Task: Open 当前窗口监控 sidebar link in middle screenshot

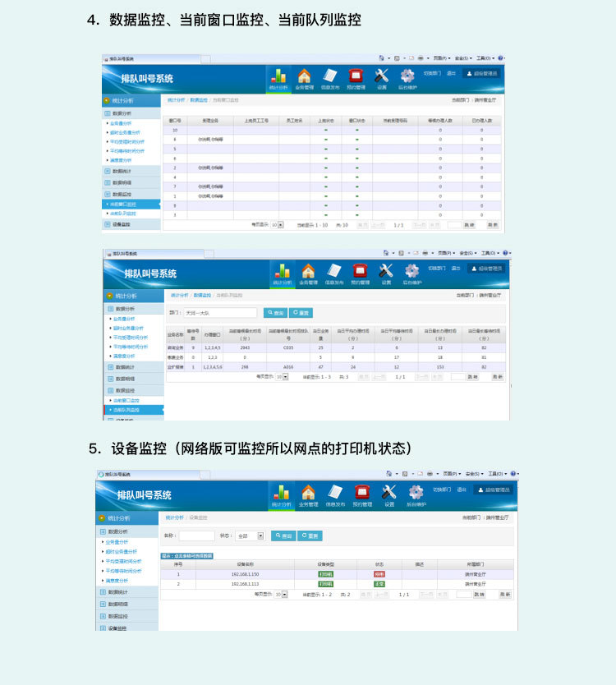Action: click(x=126, y=401)
